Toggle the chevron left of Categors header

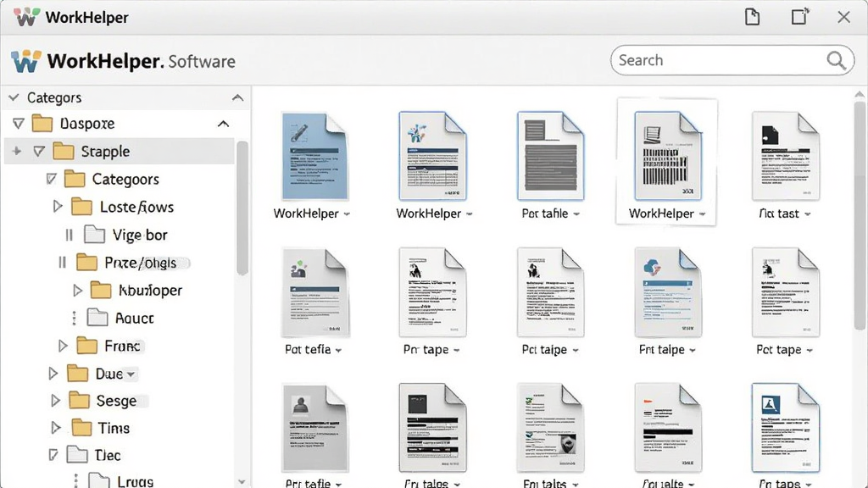[14, 97]
